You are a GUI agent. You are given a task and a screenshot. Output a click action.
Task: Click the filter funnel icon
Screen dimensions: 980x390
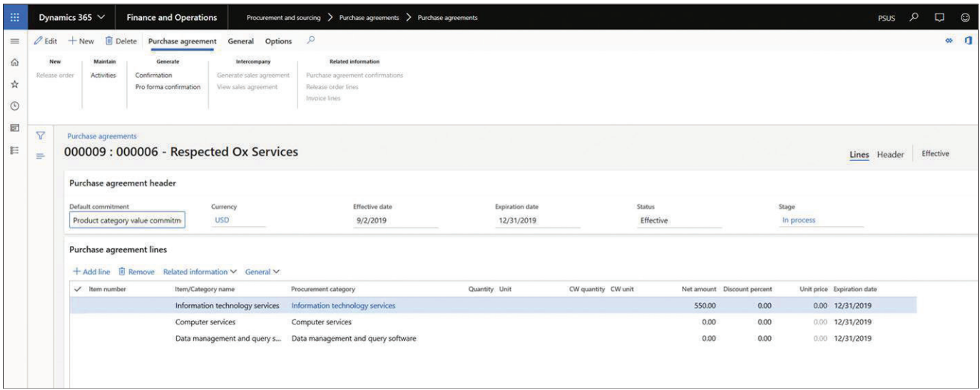tap(41, 135)
